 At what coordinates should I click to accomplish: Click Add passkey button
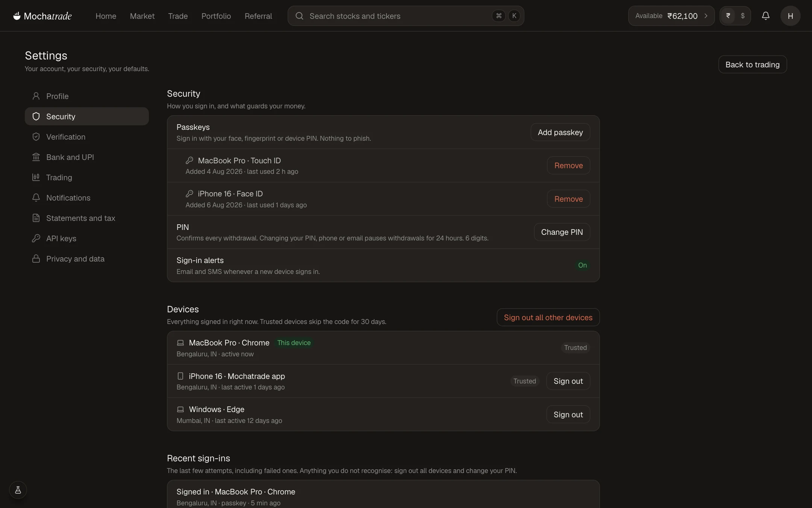click(x=560, y=132)
